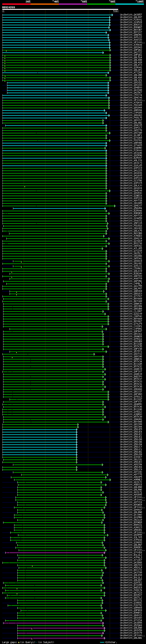The width and height of the screenshot is (146, 644).
Task: Select hit label UniRef100_A5GXL9
Action: coord(131,567)
